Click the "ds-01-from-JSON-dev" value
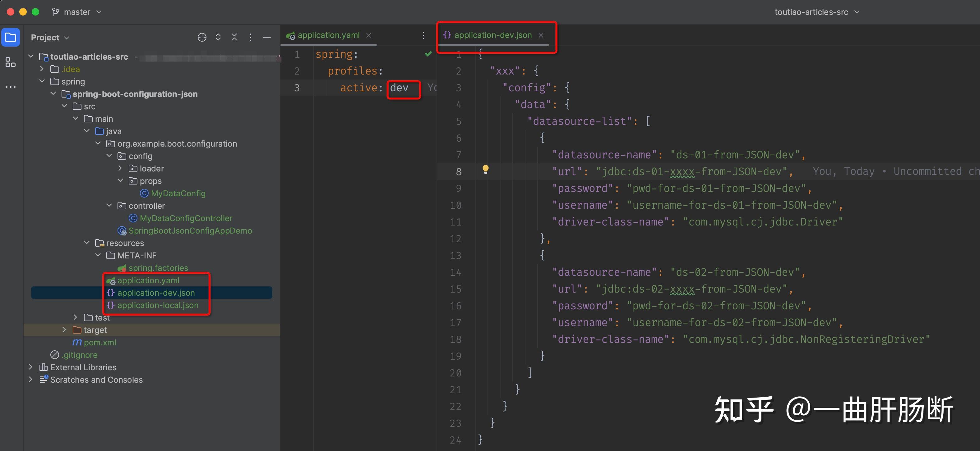This screenshot has height=451, width=980. coord(735,155)
